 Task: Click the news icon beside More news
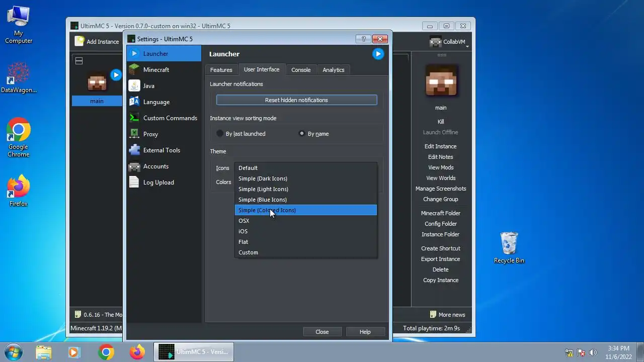[433, 315]
